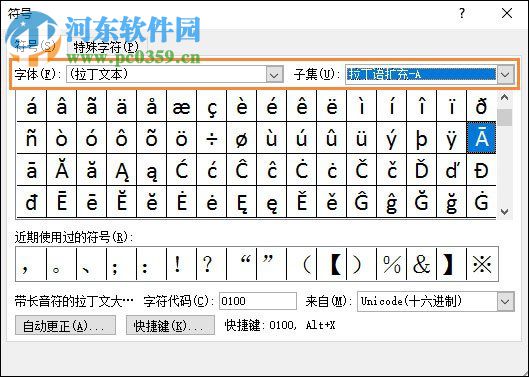529x377 pixels.
Task: Select the highlighted Ā macron symbol
Action: point(481,138)
